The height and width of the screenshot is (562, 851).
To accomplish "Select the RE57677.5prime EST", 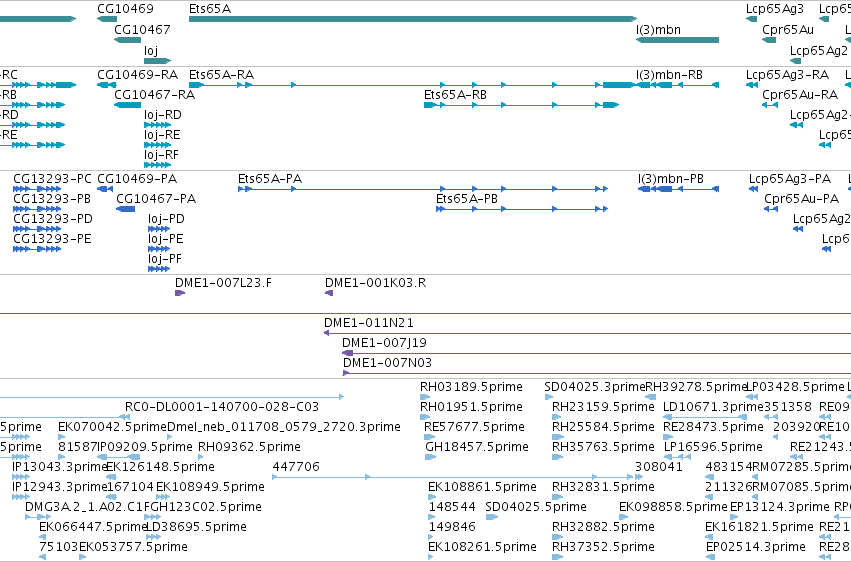I will pos(429,437).
